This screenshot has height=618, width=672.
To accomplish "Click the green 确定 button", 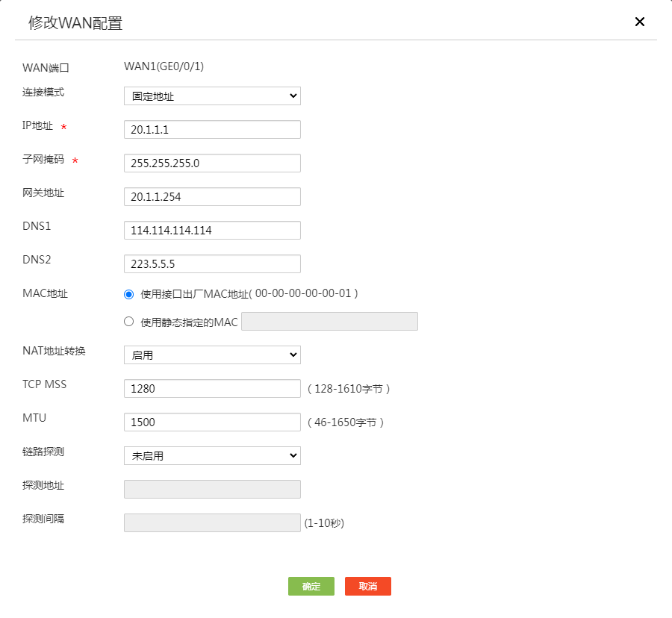I will pyautogui.click(x=311, y=587).
